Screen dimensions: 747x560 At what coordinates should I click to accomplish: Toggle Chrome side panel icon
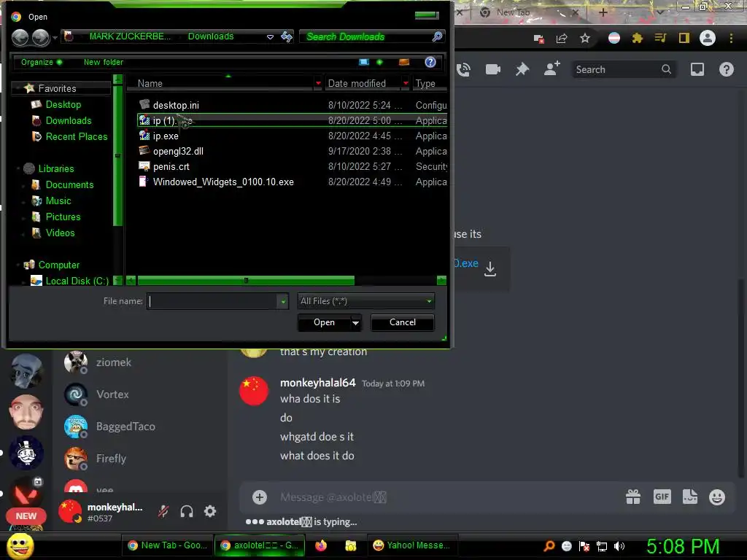pyautogui.click(x=684, y=38)
